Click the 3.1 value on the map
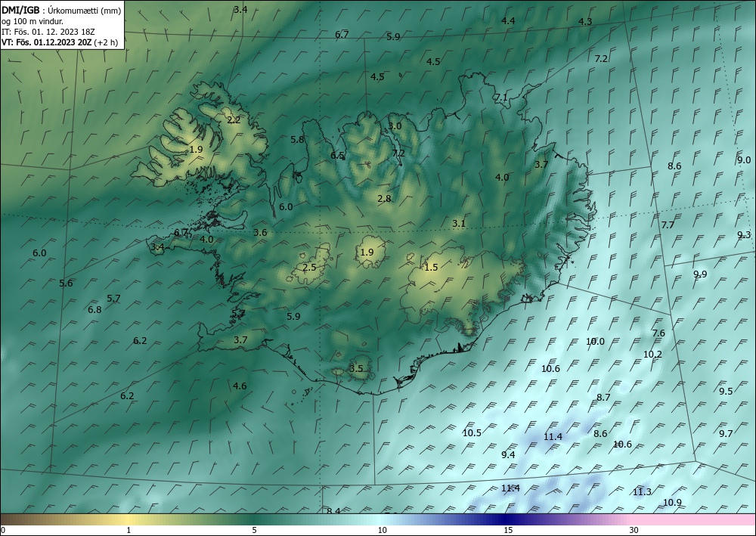Screen dimensions: 756x536 [459, 223]
